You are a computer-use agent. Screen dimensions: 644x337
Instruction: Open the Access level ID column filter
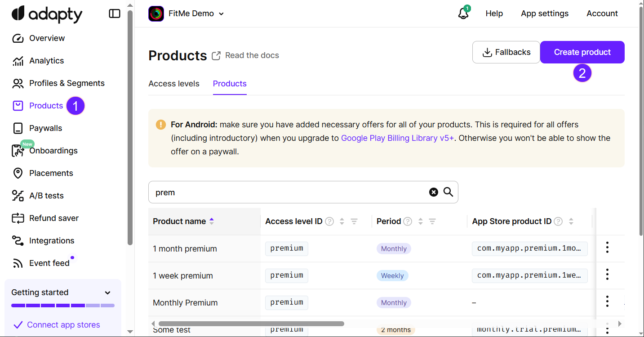pyautogui.click(x=354, y=221)
